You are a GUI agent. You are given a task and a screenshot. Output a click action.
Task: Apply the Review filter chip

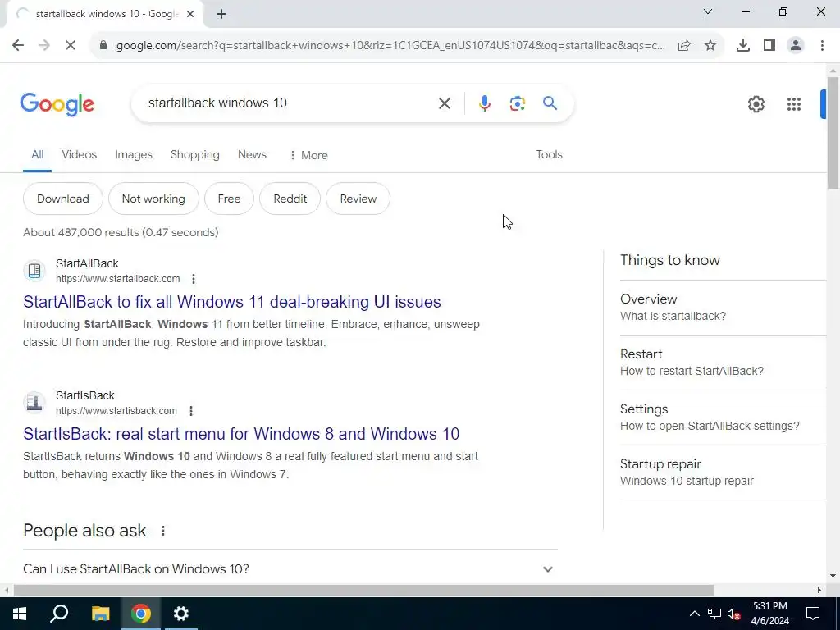[x=358, y=199]
